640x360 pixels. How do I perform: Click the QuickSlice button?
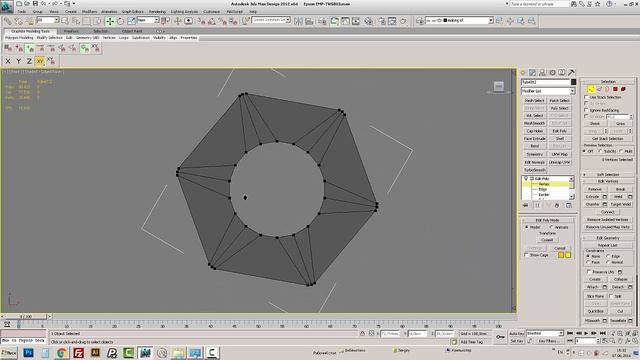click(x=596, y=311)
